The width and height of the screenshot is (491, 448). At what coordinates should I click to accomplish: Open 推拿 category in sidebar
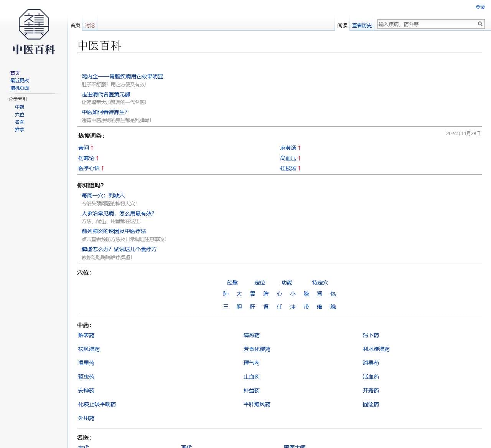pos(20,130)
